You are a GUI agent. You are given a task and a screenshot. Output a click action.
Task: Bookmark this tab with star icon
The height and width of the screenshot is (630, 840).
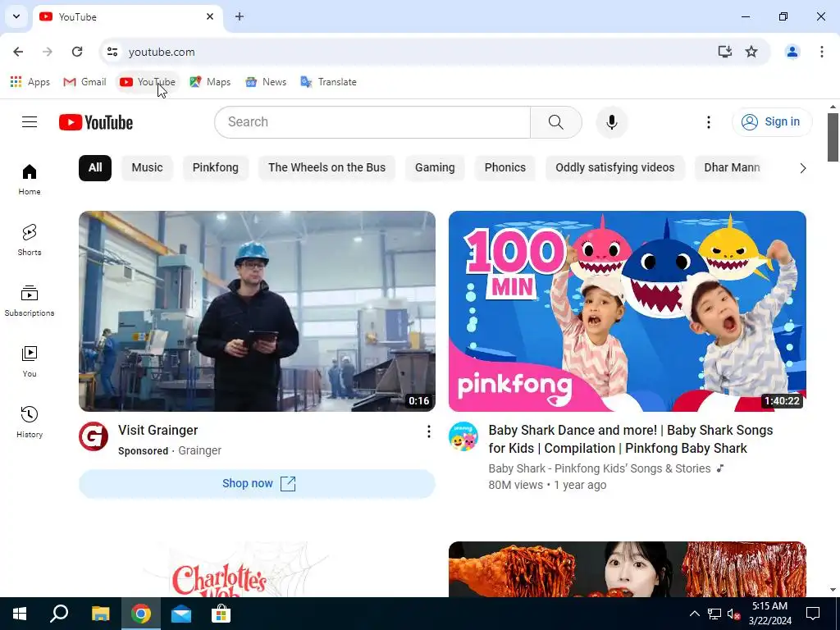(x=751, y=52)
